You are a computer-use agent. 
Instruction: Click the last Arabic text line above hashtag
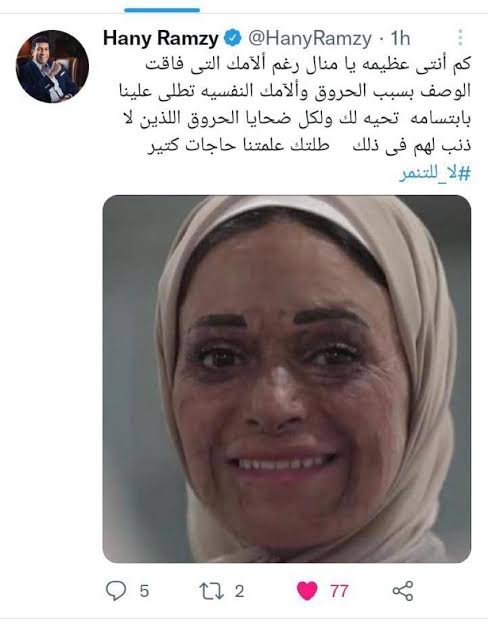(309, 145)
